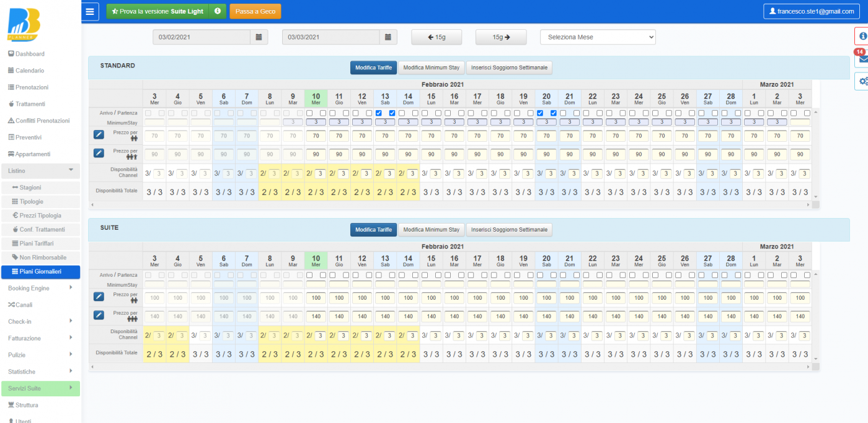Image resolution: width=868 pixels, height=423 pixels.
Task: Click the start date field 03/02/2021
Action: [201, 37]
